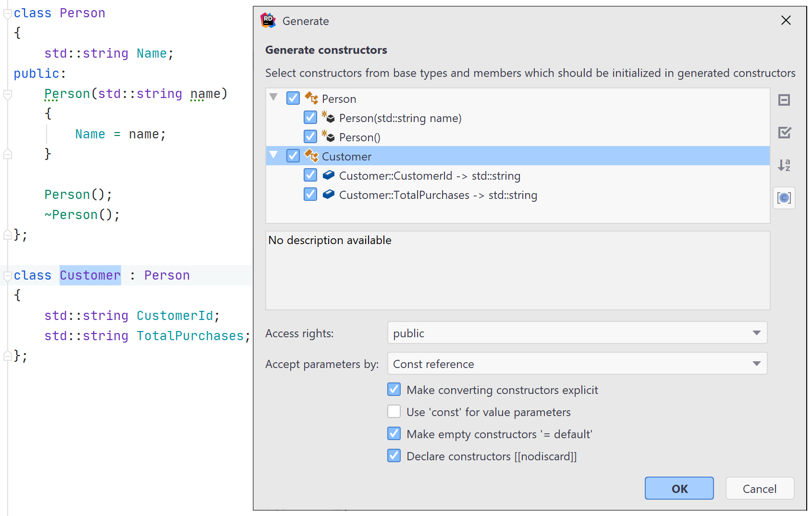
Task: Click the Person class icon in the tree
Action: pyautogui.click(x=311, y=98)
